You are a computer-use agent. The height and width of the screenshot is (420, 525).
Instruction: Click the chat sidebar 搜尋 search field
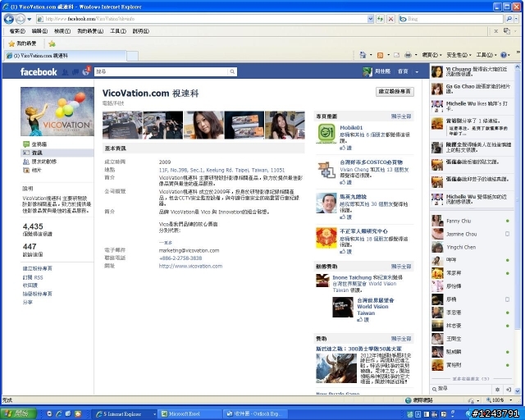(461, 389)
